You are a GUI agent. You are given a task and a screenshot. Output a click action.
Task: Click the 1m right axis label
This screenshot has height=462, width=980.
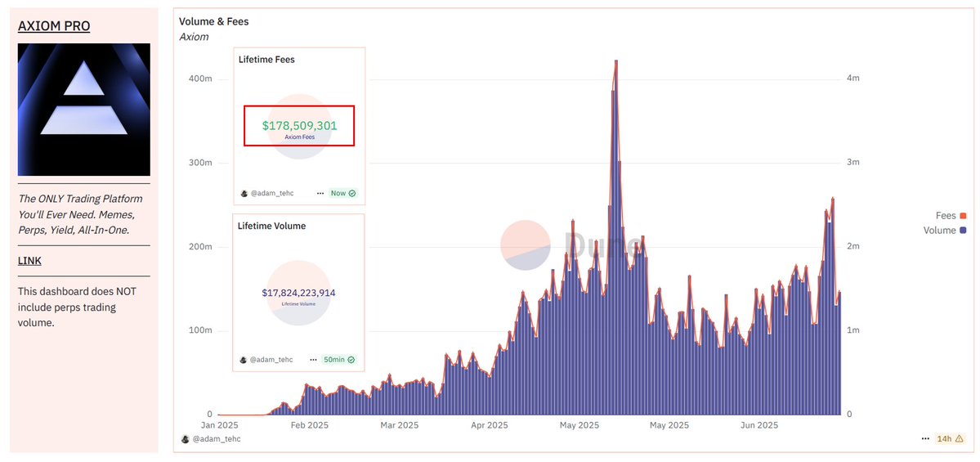point(854,330)
